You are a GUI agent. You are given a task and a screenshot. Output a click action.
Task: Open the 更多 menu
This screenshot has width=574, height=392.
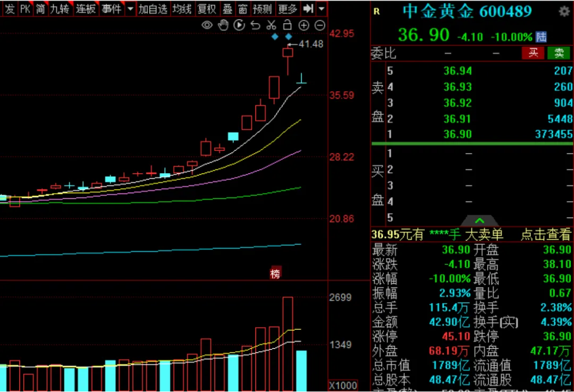[288, 8]
